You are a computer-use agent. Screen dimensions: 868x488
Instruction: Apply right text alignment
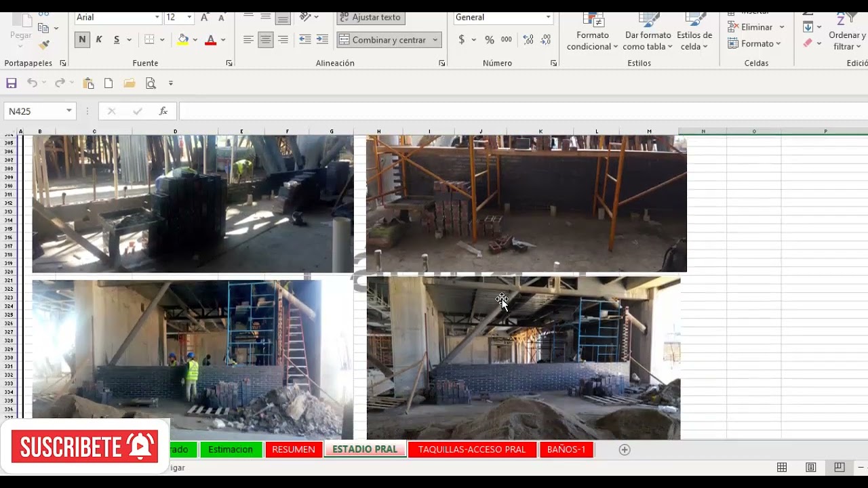pos(283,40)
